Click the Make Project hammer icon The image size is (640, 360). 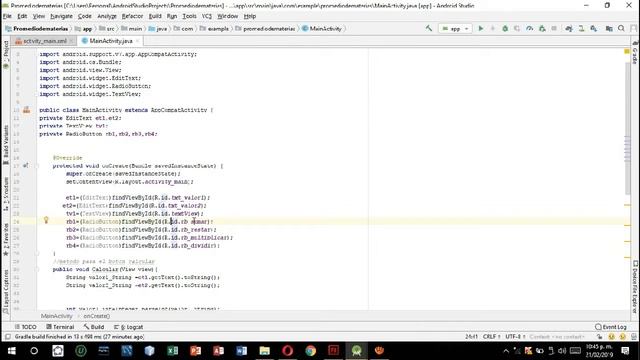pos(429,28)
